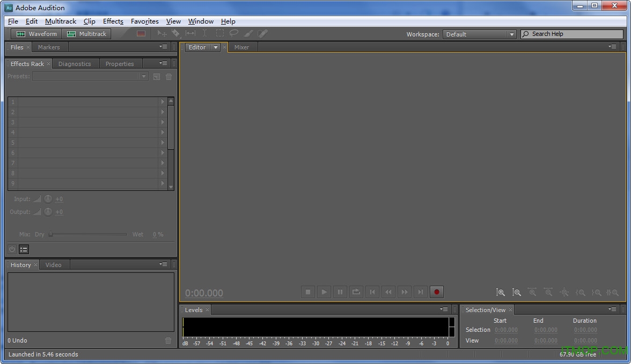This screenshot has width=631, height=364.
Task: Switch to the Diagnostics tab
Action: [x=75, y=64]
